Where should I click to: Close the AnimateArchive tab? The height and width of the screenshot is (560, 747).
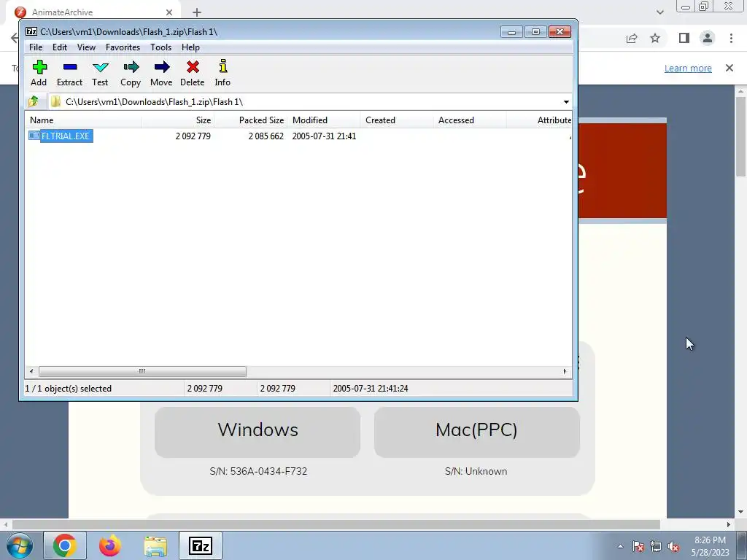169,12
